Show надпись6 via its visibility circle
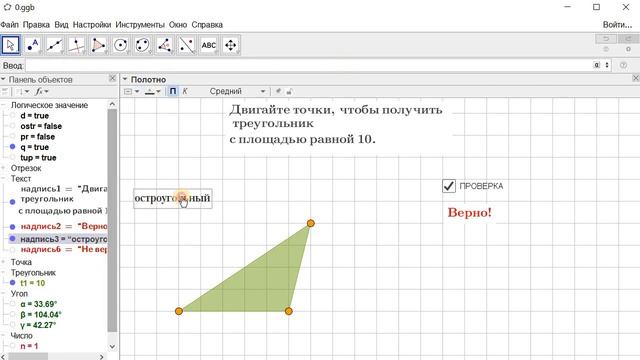This screenshot has width=640, height=360. tap(13, 249)
